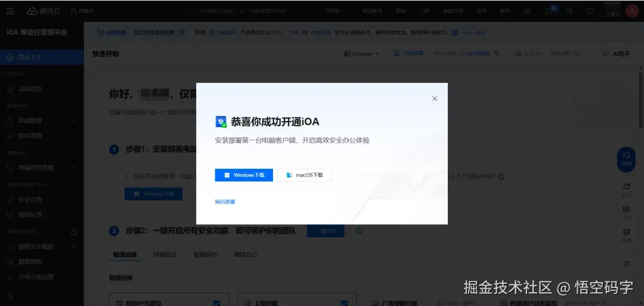Open 费用 in the top bar
Image resolution: width=644 pixels, height=306 pixels.
click(505, 11)
